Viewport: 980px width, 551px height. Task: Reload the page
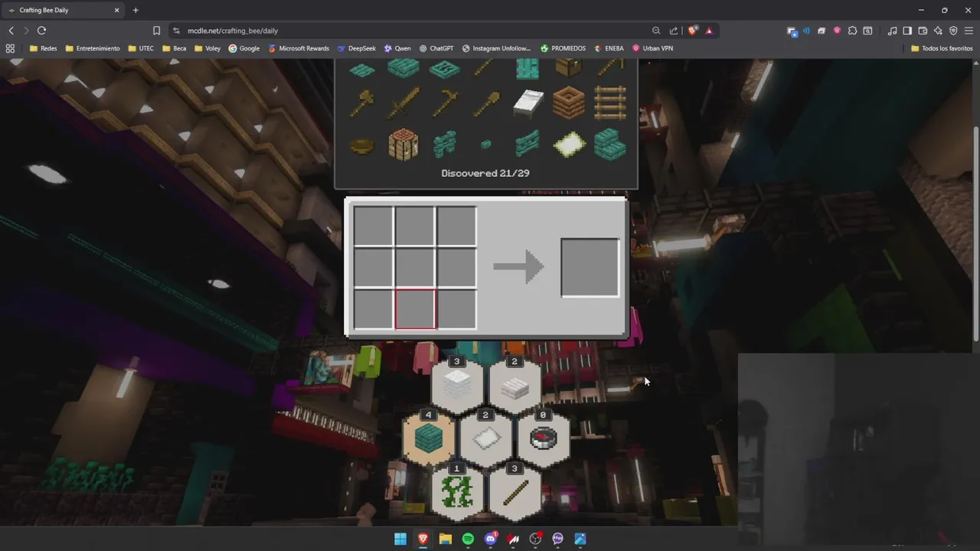click(41, 31)
